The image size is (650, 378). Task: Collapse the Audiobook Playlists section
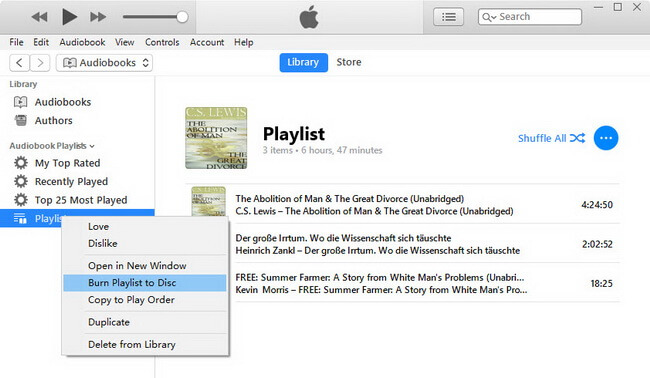pos(92,146)
